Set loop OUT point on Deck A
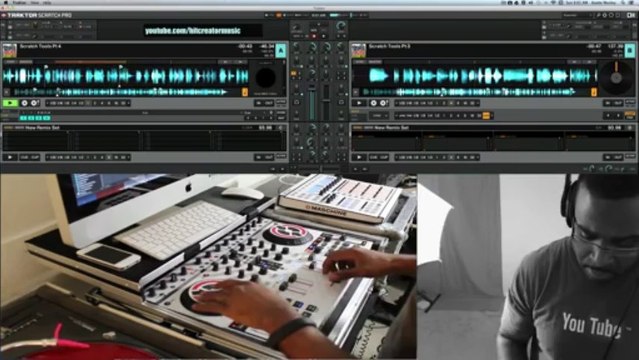Image resolution: width=639 pixels, height=360 pixels. click(x=269, y=103)
